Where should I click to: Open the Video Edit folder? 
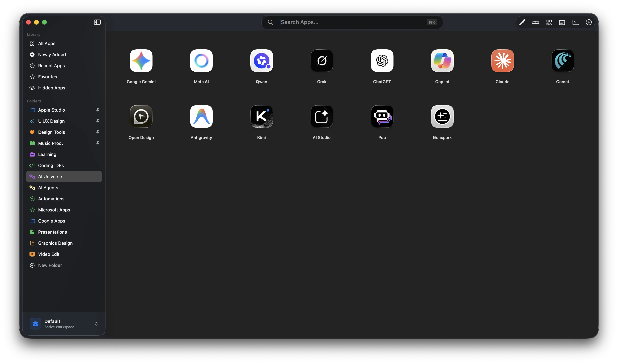64,254
